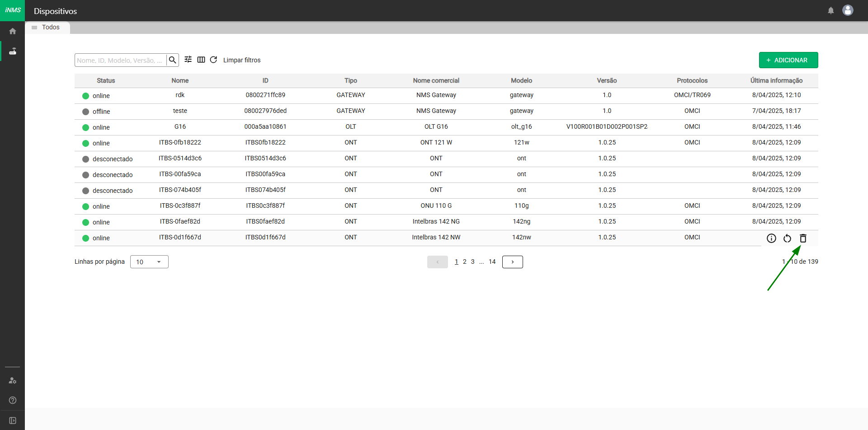Select device name ITBS-074b405f
The width and height of the screenshot is (868, 430).
pyautogui.click(x=180, y=190)
